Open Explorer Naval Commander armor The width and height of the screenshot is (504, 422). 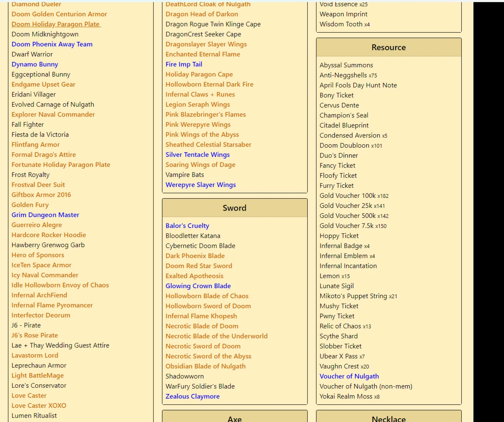point(53,115)
